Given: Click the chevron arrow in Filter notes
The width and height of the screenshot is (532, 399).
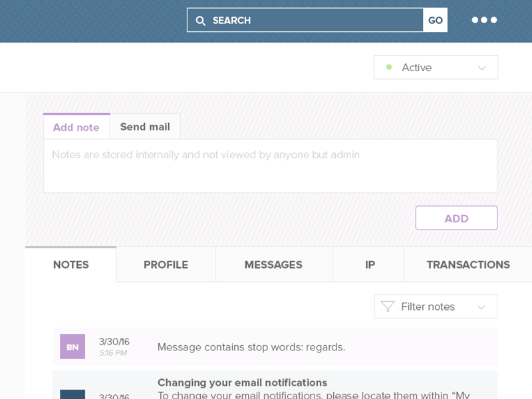Looking at the screenshot, I should click(x=481, y=307).
